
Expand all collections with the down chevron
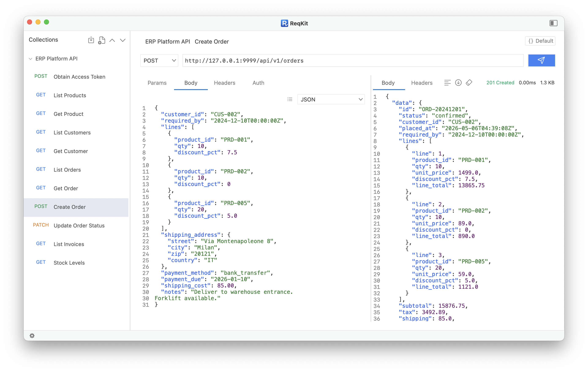pos(122,40)
